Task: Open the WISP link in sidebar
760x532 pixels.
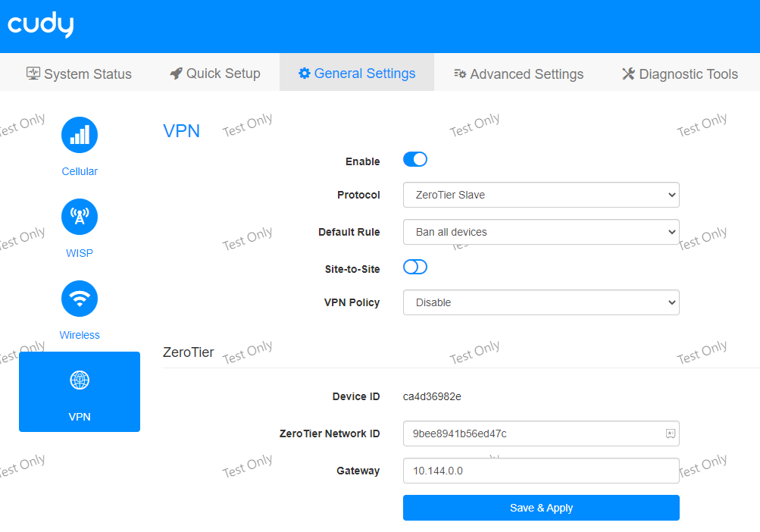Action: tap(80, 253)
